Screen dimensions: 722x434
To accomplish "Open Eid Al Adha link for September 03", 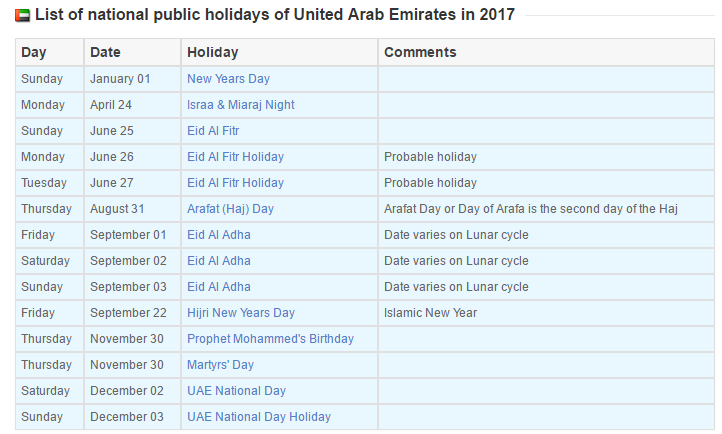I will coord(219,287).
